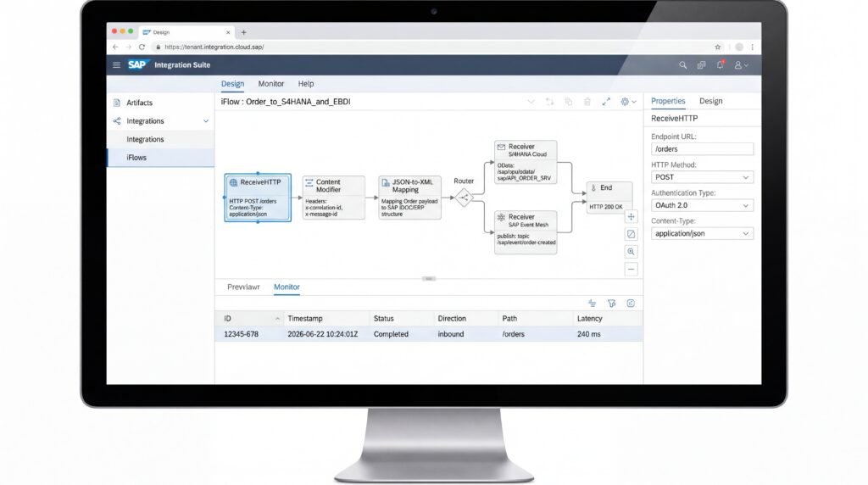Open the hamburger navigation menu
The image size is (868, 485).
tap(116, 64)
